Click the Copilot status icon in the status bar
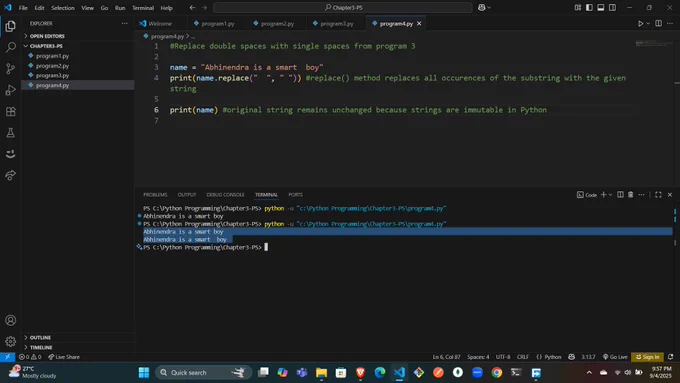The width and height of the screenshot is (680, 383). pos(572,357)
